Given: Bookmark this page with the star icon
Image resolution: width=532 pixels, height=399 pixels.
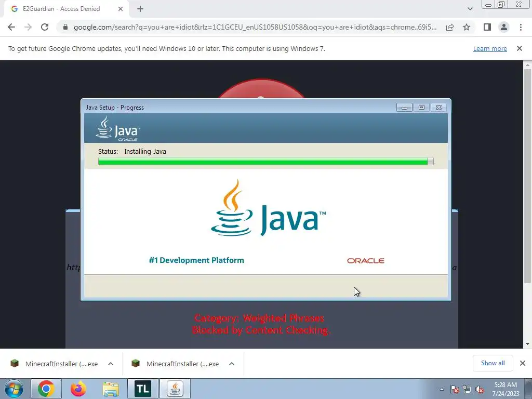Looking at the screenshot, I should pyautogui.click(x=467, y=27).
